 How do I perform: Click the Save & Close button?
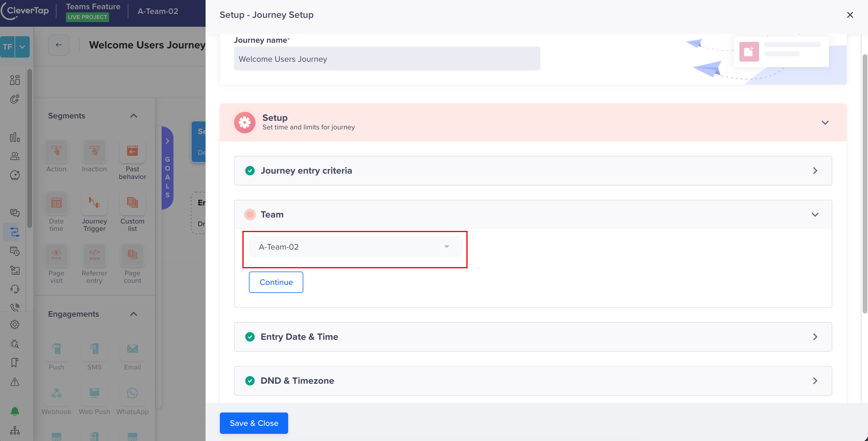tap(254, 423)
